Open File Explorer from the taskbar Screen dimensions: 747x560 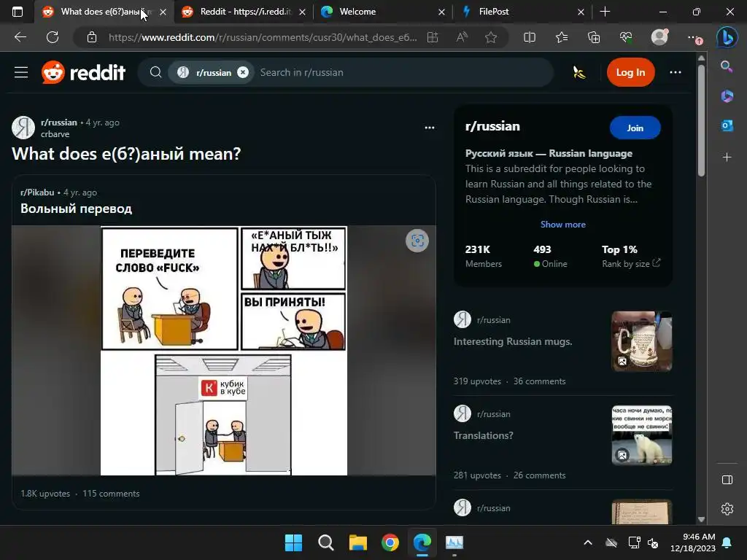tap(357, 542)
